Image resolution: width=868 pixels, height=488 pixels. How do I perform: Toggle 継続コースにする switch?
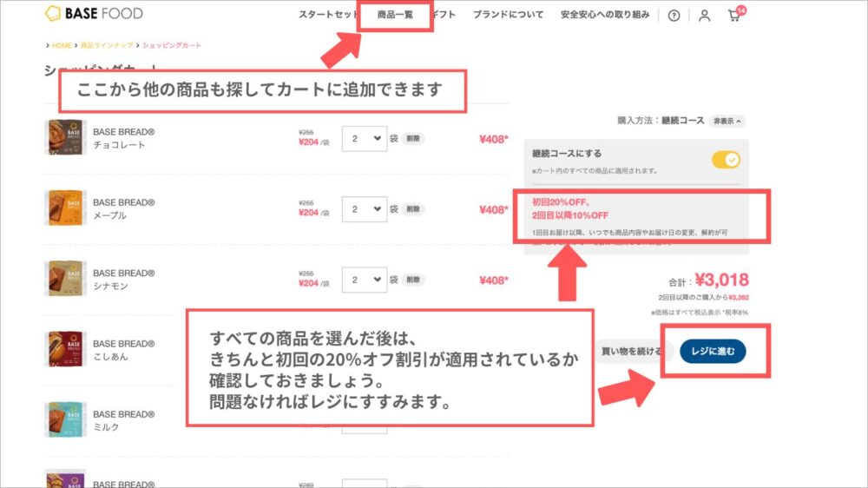coord(726,160)
